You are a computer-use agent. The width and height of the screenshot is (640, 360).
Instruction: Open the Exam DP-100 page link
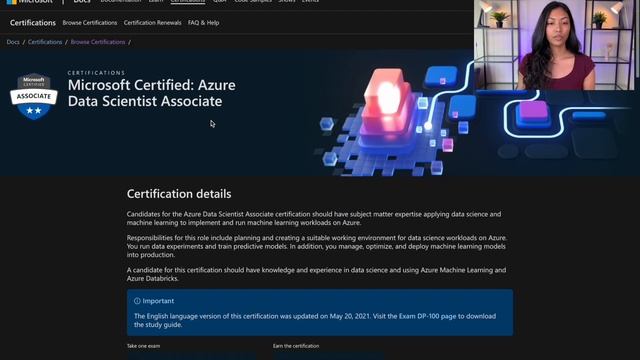[427, 316]
